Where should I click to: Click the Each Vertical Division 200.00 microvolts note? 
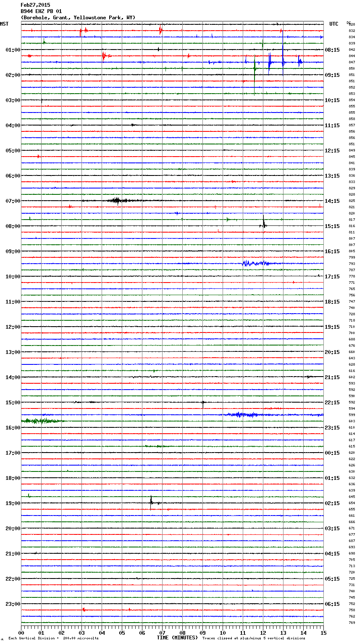point(53,639)
